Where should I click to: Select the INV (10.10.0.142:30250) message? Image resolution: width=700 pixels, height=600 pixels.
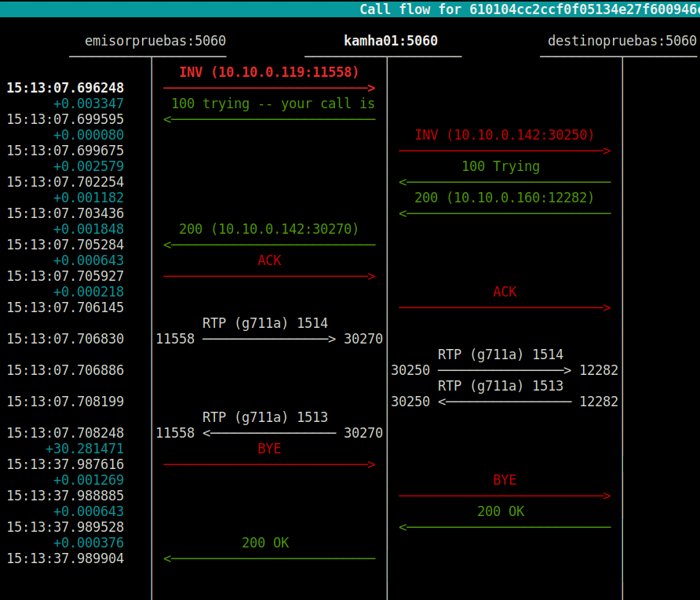[x=505, y=135]
